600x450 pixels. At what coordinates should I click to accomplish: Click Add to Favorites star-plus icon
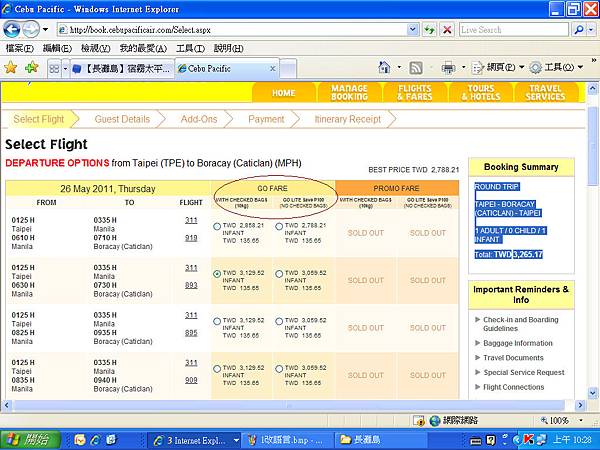(31, 68)
